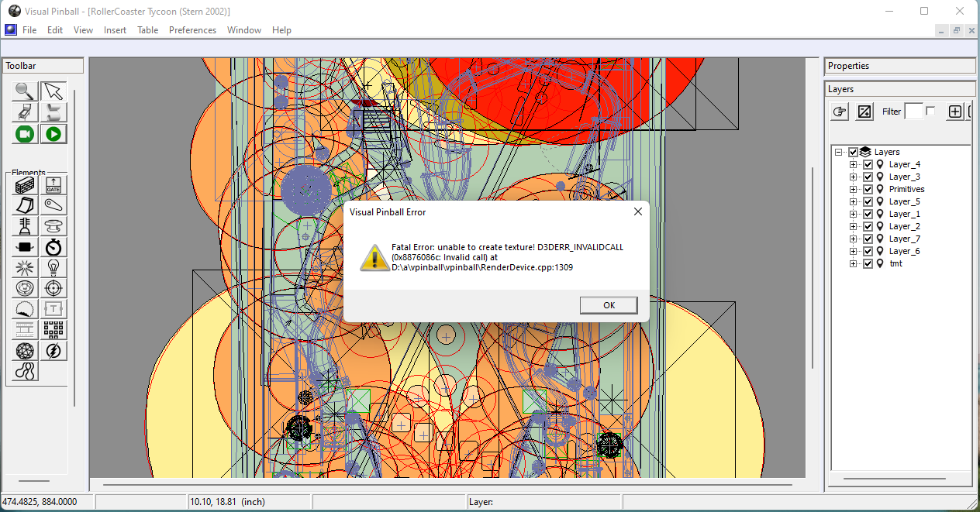
Task: Click the table view vertical scrollbar
Action: coord(812,267)
